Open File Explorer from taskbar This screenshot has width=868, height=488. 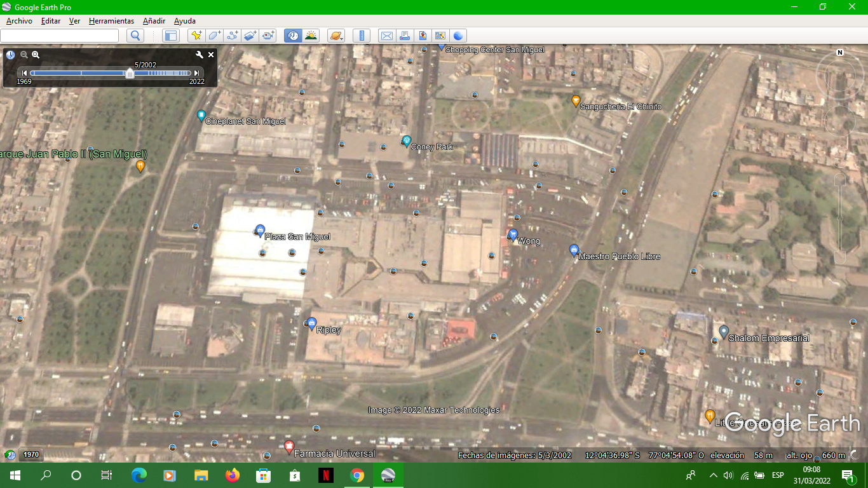click(x=201, y=475)
